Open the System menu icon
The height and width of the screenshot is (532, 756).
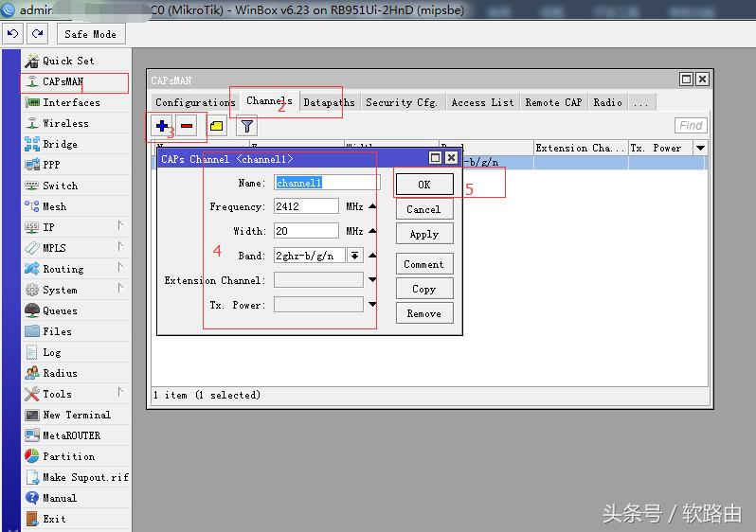click(x=32, y=290)
